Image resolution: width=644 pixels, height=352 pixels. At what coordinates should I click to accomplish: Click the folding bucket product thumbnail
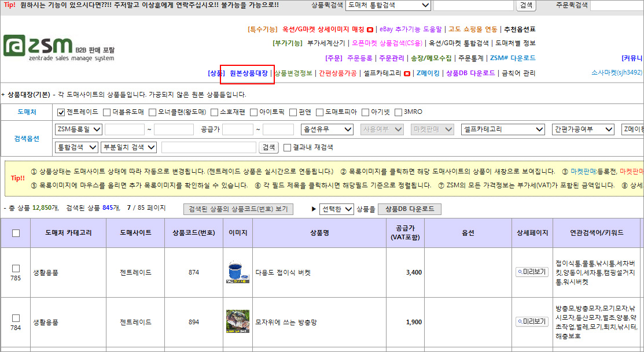[x=237, y=272]
